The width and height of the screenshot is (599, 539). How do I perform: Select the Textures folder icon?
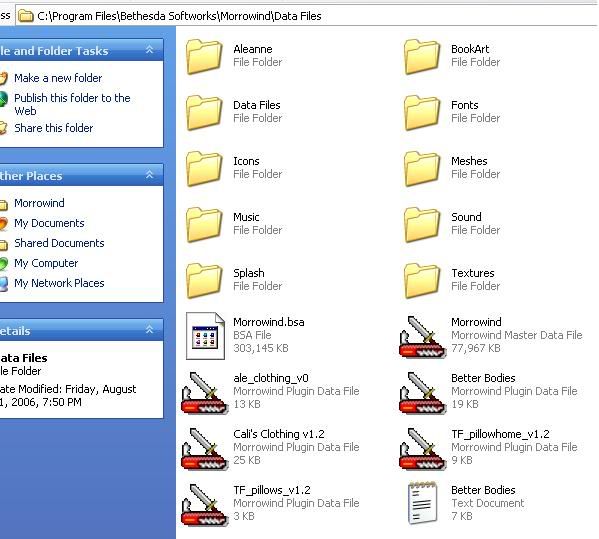(422, 280)
